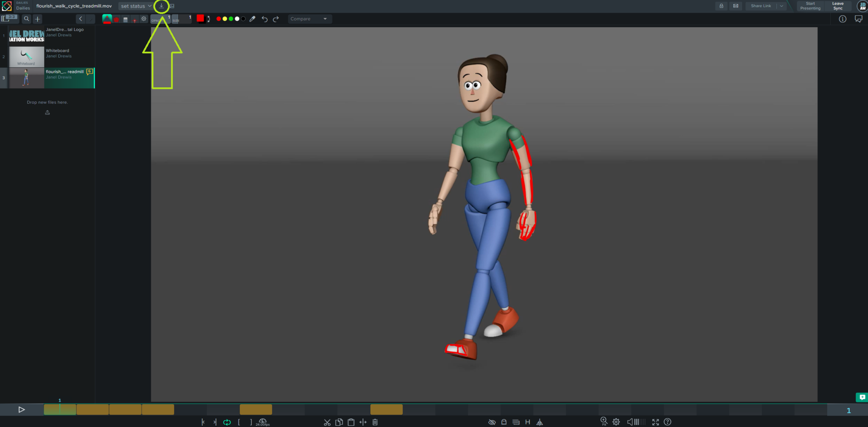This screenshot has width=868, height=427.
Task: Select the eraser tool
Action: click(125, 19)
